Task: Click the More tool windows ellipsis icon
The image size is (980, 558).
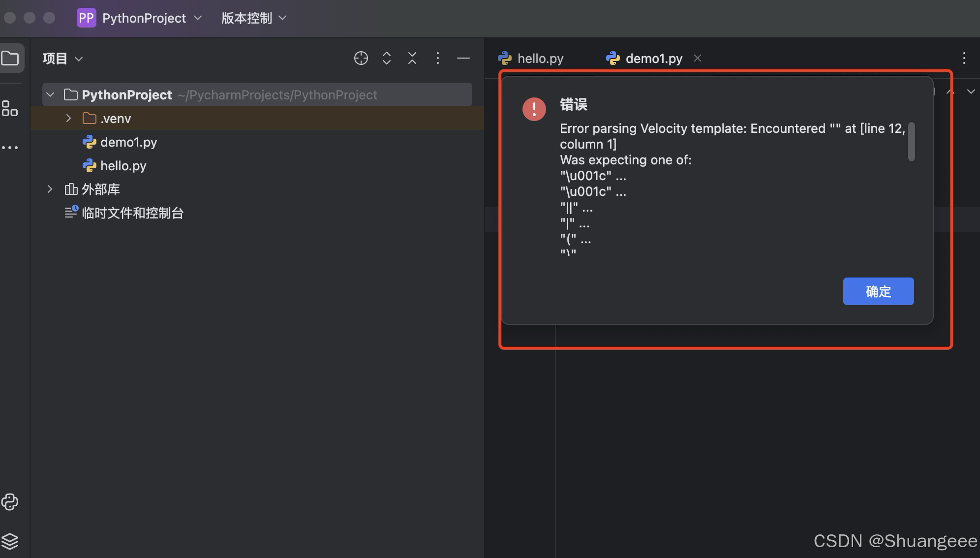Action: [10, 147]
